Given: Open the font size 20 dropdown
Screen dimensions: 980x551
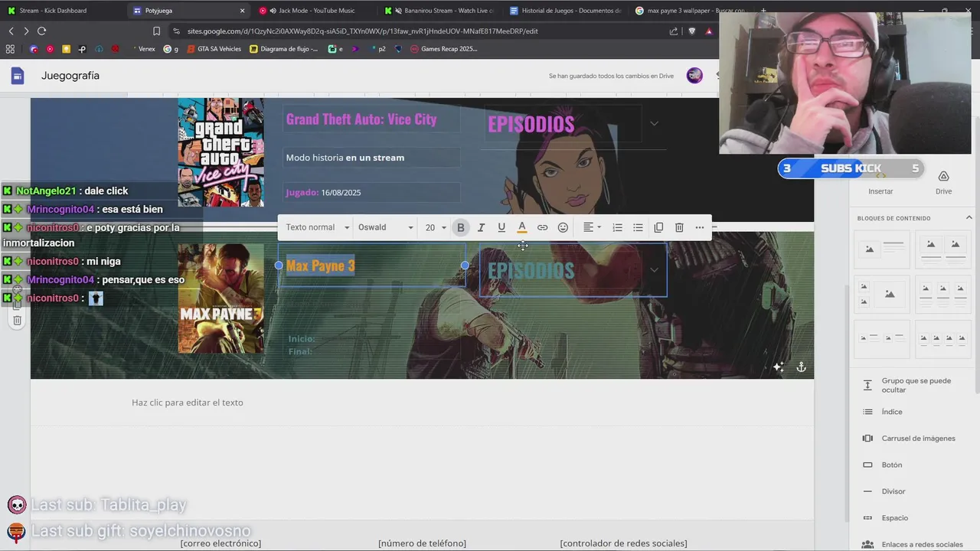Looking at the screenshot, I should pyautogui.click(x=436, y=227).
